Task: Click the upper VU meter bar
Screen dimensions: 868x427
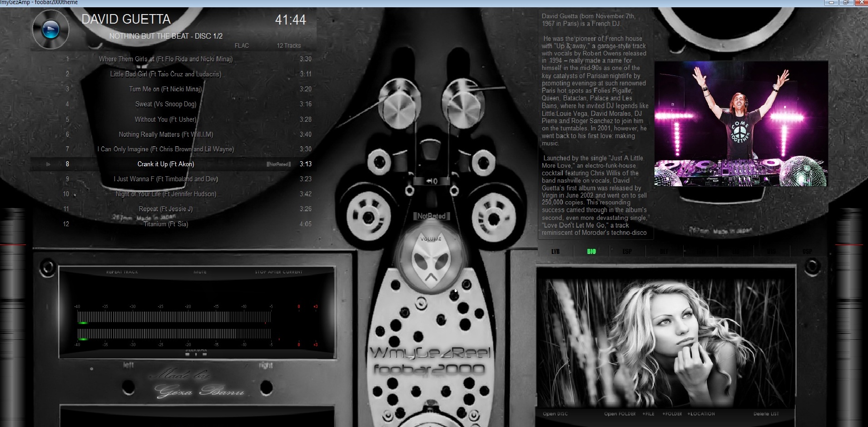Action: (174, 318)
